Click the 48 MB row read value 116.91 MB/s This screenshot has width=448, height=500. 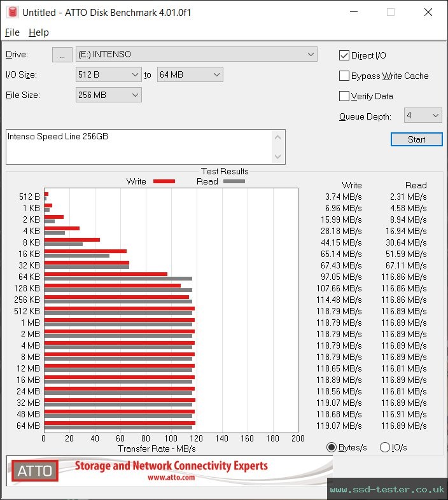[403, 414]
